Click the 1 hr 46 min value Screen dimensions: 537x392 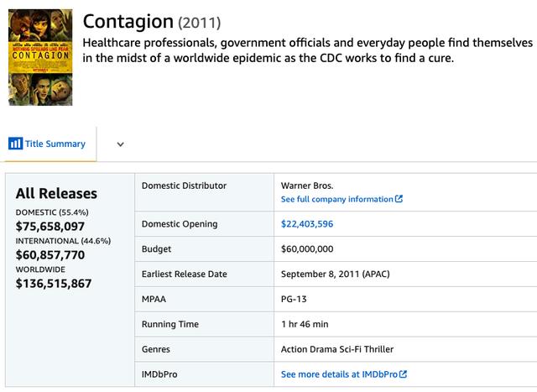pyautogui.click(x=305, y=324)
